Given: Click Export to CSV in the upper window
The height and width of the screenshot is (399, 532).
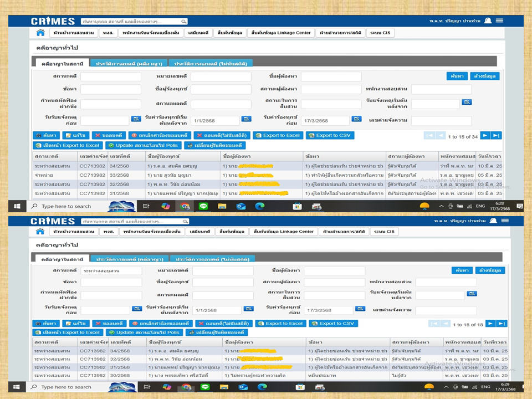Looking at the screenshot, I should (330, 135).
